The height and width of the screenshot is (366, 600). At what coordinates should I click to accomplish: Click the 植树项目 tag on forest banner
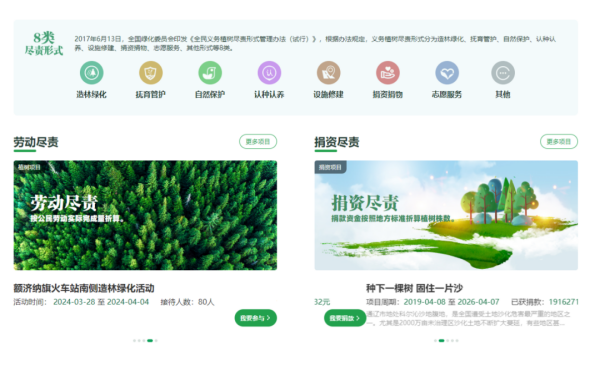pyautogui.click(x=29, y=167)
